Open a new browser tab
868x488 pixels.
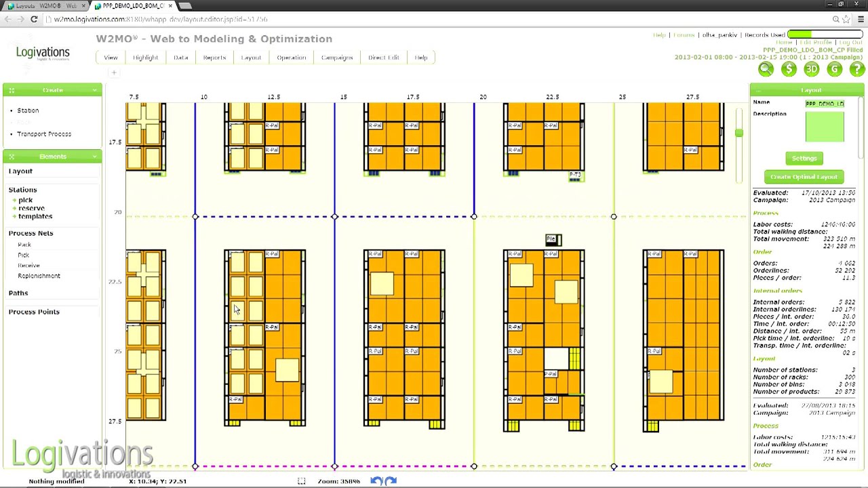185,6
